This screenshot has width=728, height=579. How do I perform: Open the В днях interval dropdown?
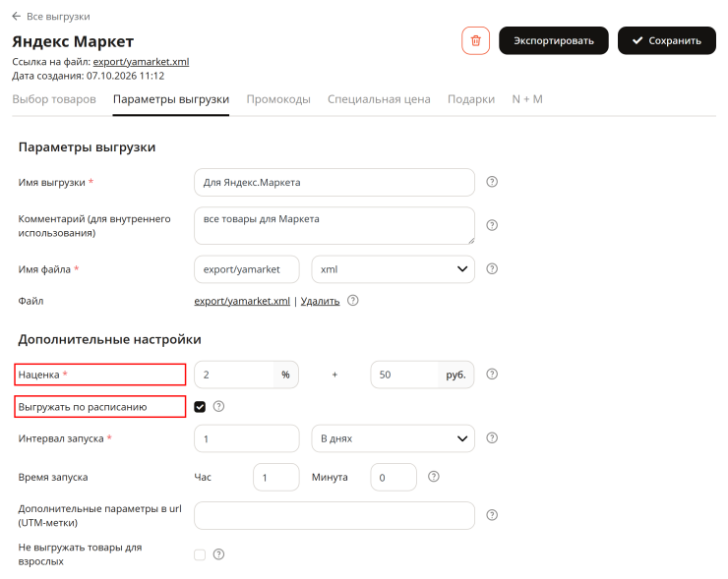(393, 438)
